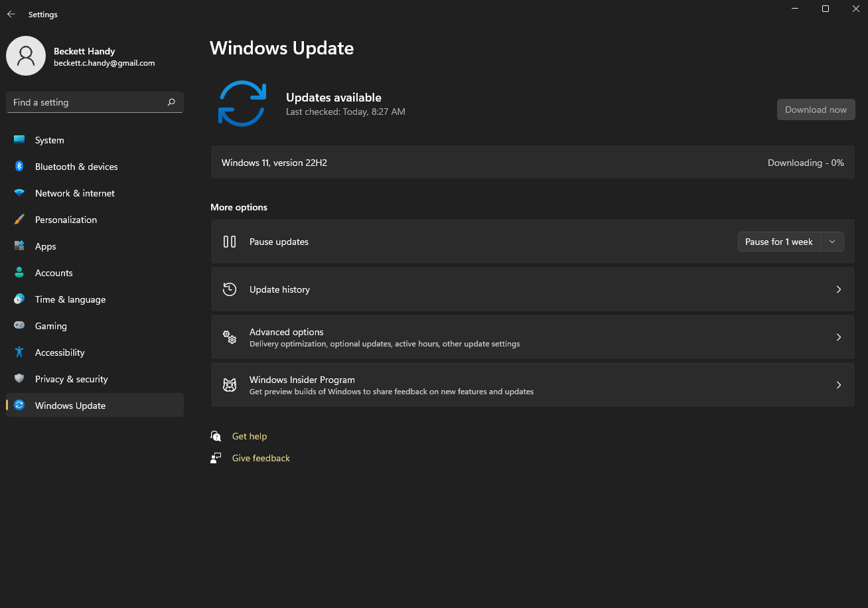Screen dimensions: 868x608
Task: Click the Downloading - 0% status text
Action: pos(806,163)
